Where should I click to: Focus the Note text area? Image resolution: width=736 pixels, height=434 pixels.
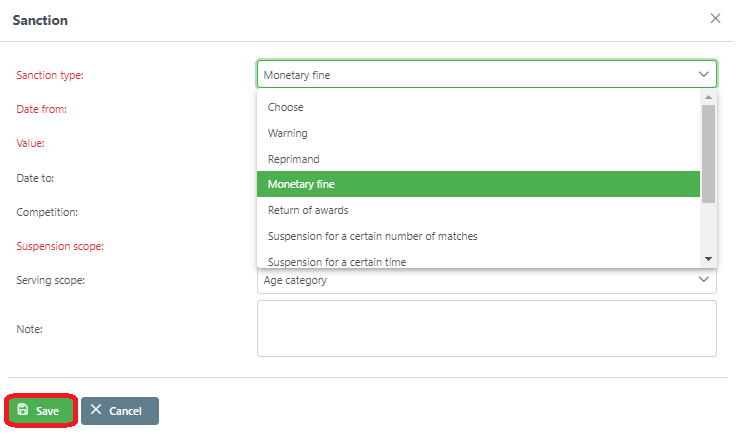(486, 328)
